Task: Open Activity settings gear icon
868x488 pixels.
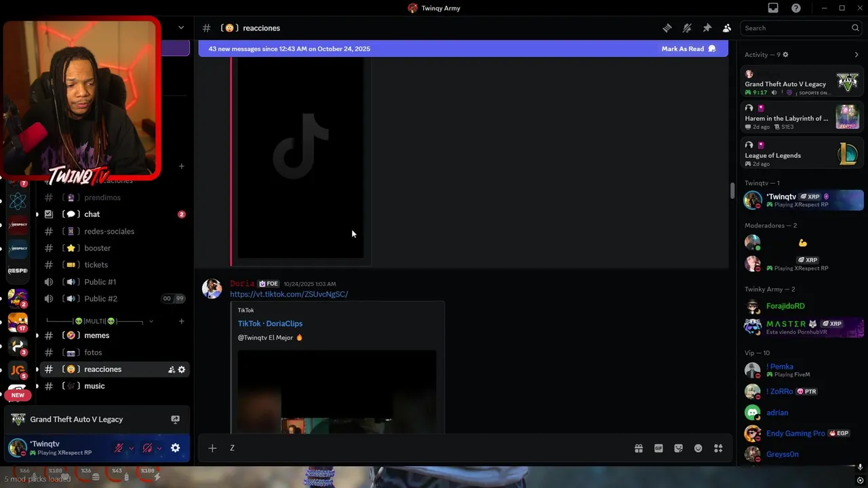Action: coord(785,54)
